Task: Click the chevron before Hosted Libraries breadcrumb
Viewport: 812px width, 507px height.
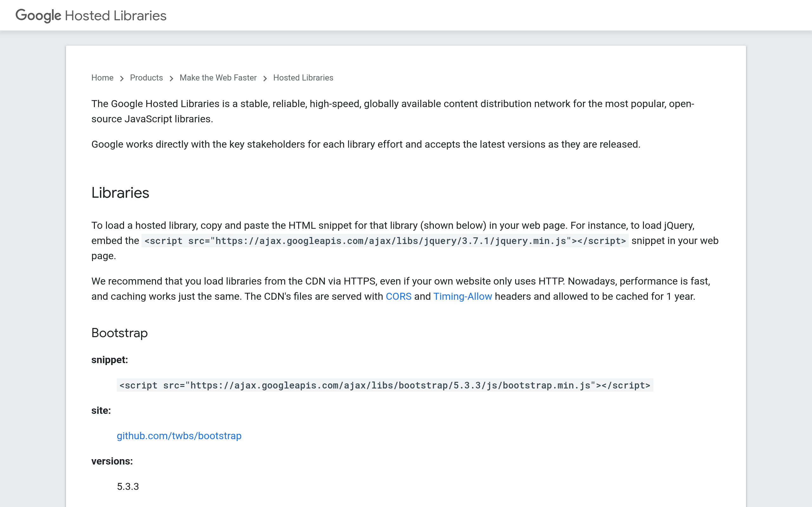Action: 265,78
